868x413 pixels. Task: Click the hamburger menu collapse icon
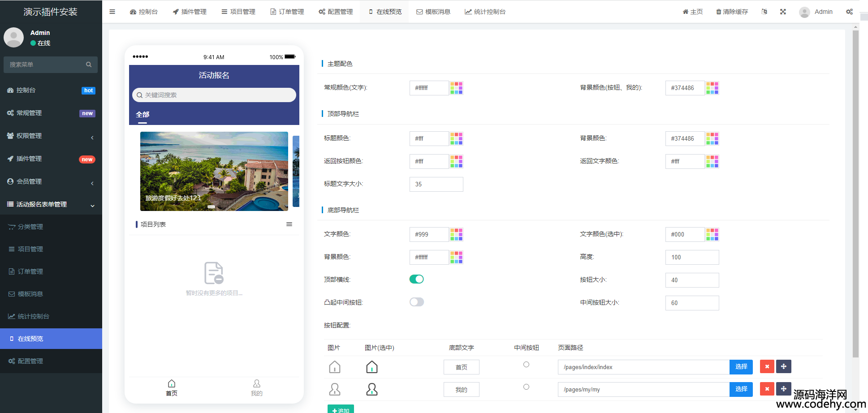tap(112, 12)
